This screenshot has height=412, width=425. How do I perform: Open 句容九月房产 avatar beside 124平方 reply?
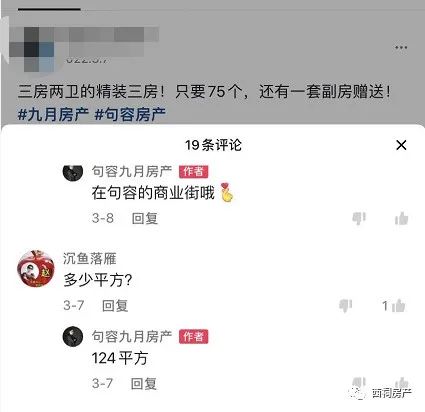(x=73, y=337)
